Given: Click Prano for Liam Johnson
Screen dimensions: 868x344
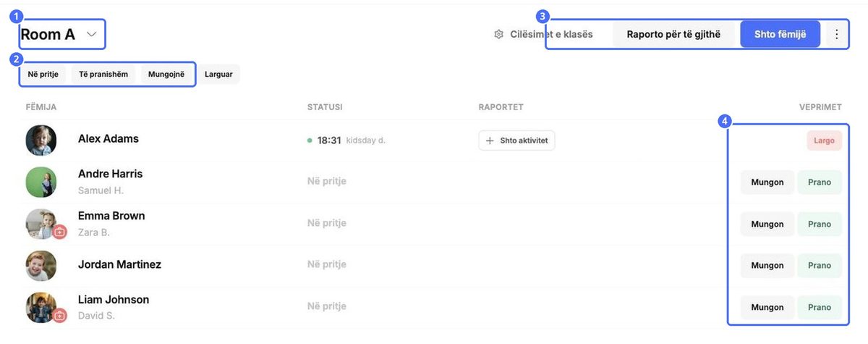Looking at the screenshot, I should click(820, 308).
